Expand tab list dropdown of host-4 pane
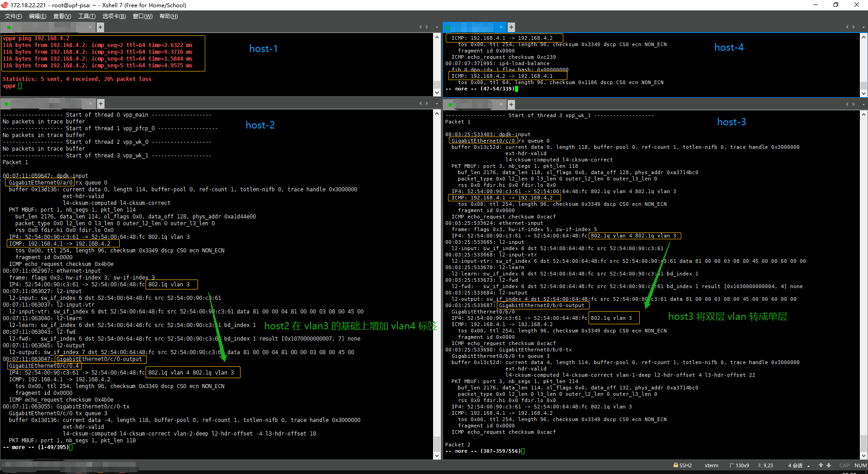The height and width of the screenshot is (474, 868). 863,27
